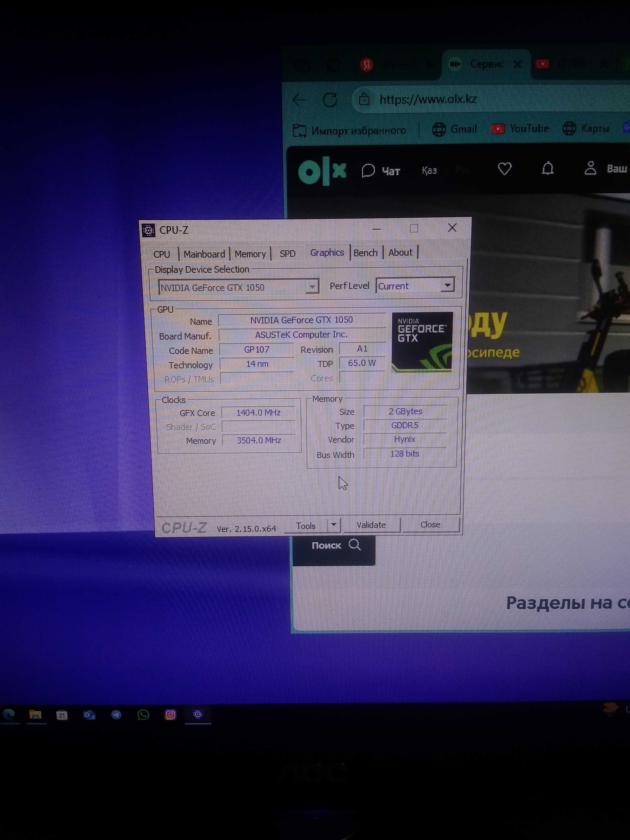
Task: Click the CPU-Z title bar app icon
Action: point(148,230)
